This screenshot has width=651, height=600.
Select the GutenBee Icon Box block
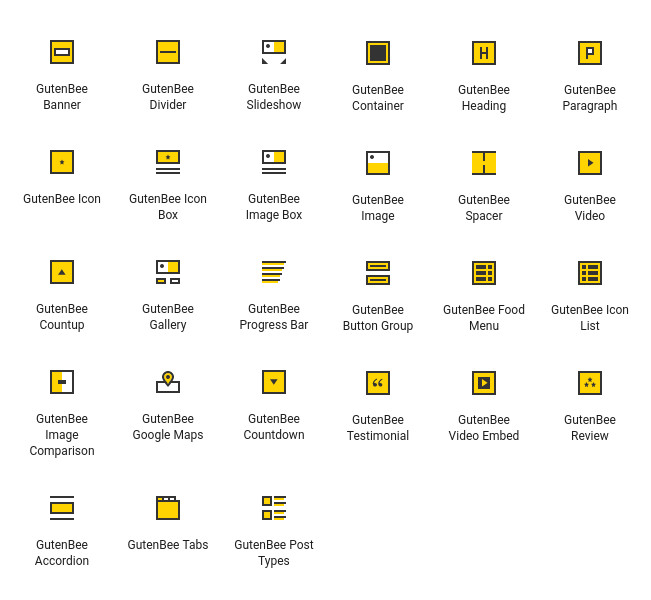(168, 162)
